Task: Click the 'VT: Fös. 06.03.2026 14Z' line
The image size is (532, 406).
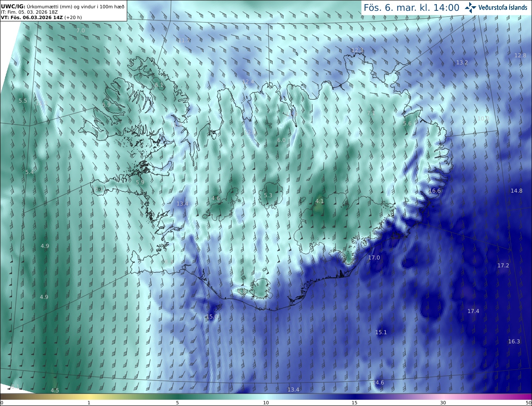Action: [x=42, y=17]
